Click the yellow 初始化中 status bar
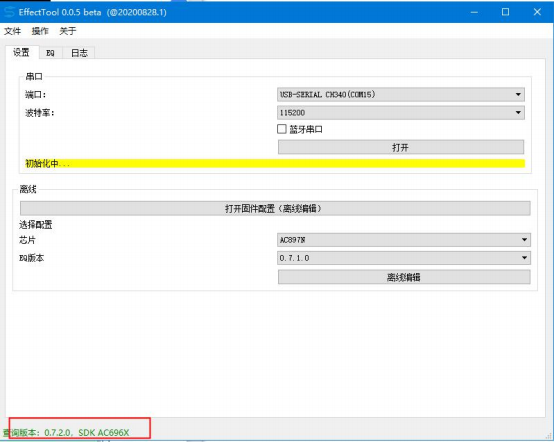This screenshot has width=554, height=442. pyautogui.click(x=275, y=163)
